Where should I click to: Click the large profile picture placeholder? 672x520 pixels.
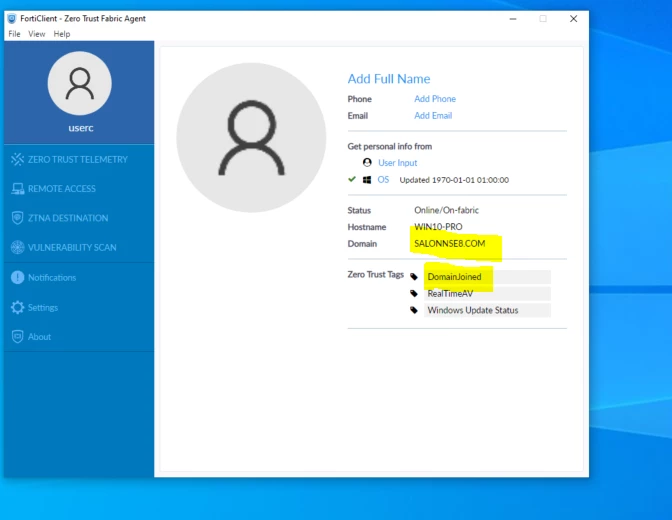(x=251, y=138)
